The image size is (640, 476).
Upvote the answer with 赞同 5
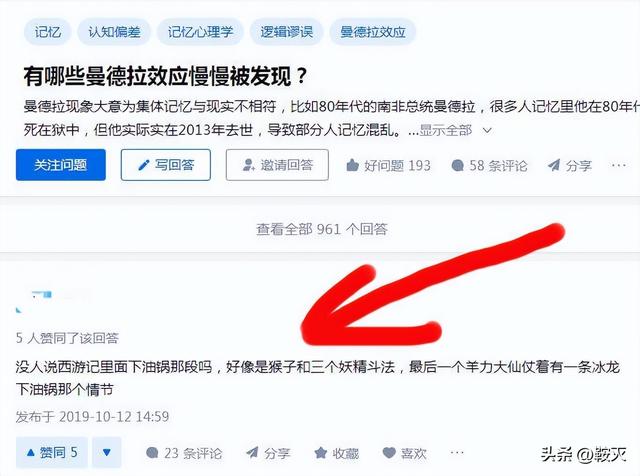pyautogui.click(x=52, y=452)
